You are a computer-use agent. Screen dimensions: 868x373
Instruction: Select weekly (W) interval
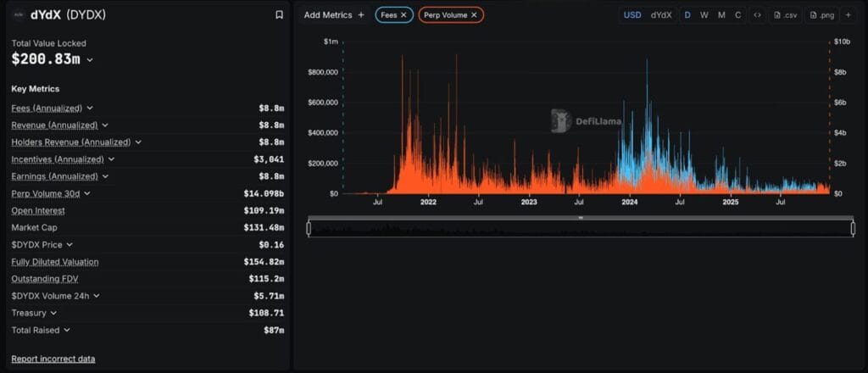point(704,15)
